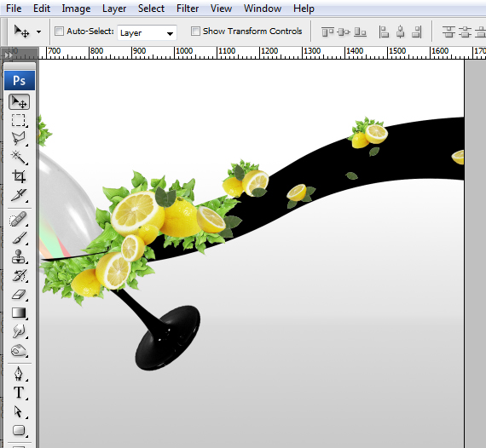Activate the Crop tool

[x=19, y=176]
